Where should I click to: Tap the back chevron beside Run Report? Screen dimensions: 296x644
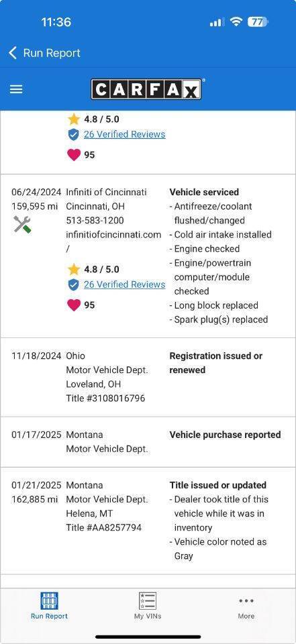[13, 53]
